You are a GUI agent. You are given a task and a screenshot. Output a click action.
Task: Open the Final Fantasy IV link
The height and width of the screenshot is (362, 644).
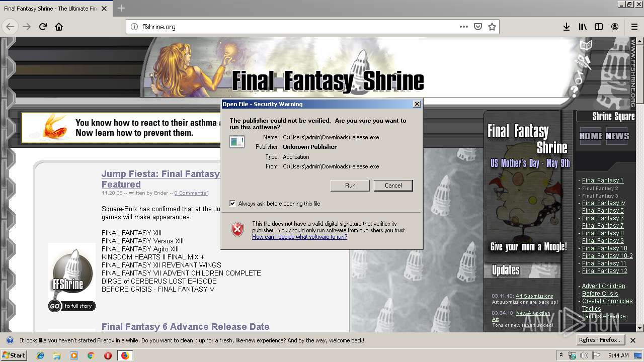pos(604,203)
